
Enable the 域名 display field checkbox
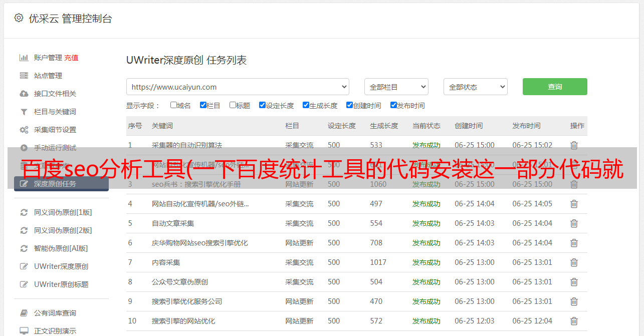[x=173, y=105]
